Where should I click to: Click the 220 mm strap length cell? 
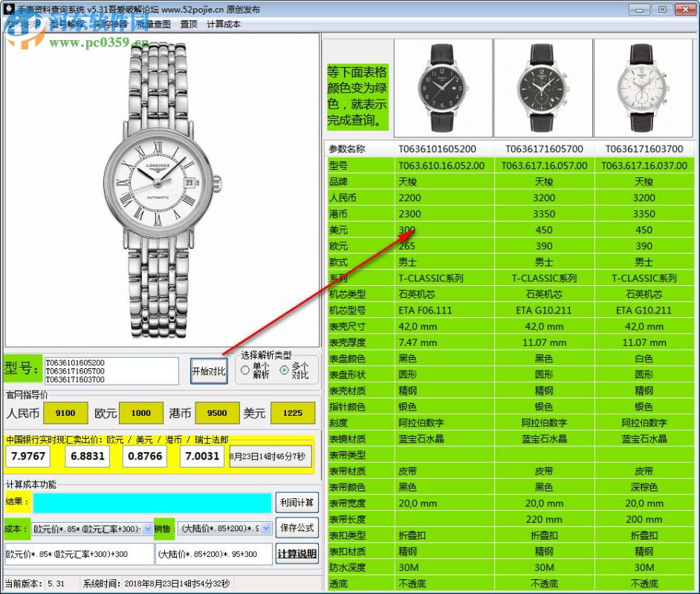pos(544,519)
